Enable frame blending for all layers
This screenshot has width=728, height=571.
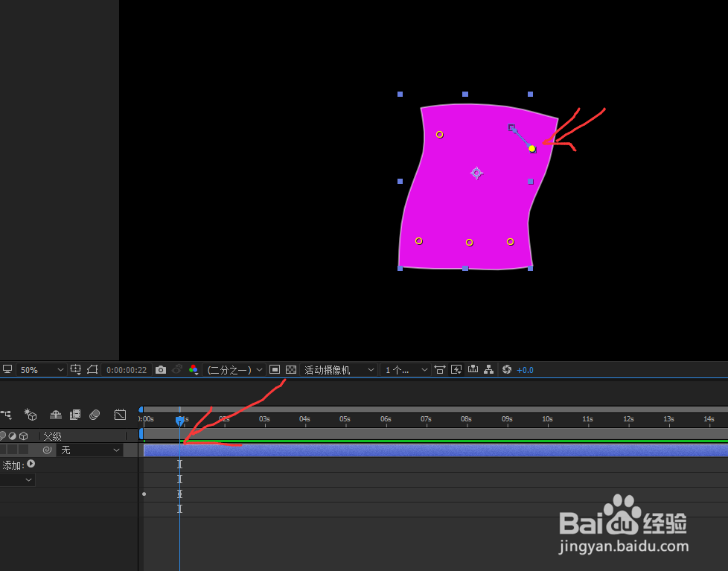point(74,414)
